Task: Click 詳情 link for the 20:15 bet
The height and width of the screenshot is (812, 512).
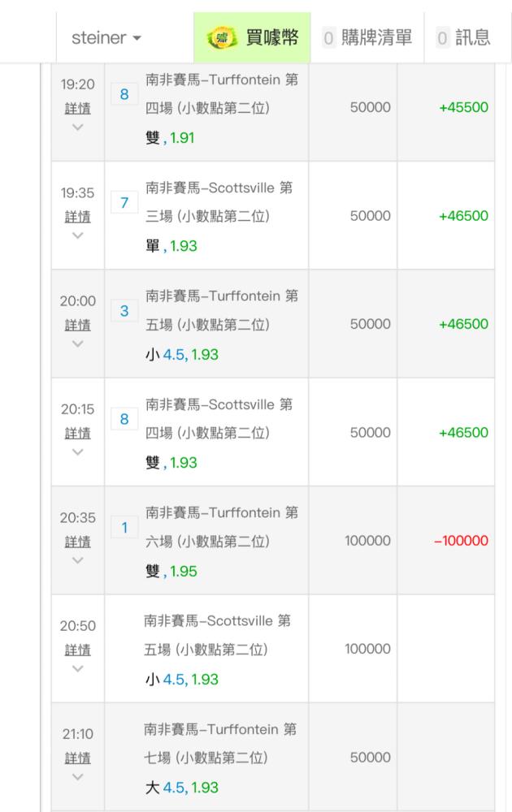Action: [78, 433]
